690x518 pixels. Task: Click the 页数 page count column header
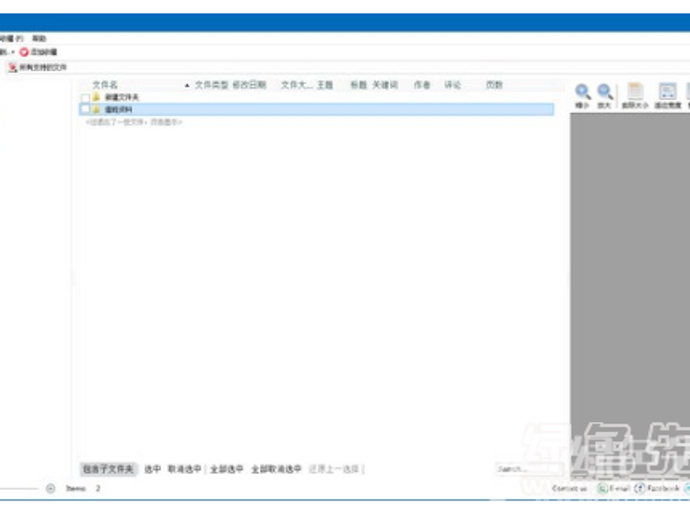pos(494,85)
